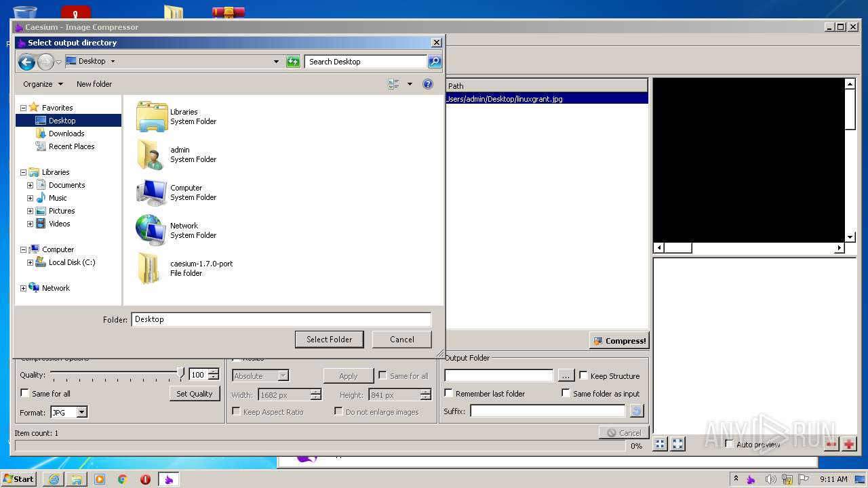Expand the Documents library node
Image resolution: width=868 pixels, height=488 pixels.
pos(30,185)
